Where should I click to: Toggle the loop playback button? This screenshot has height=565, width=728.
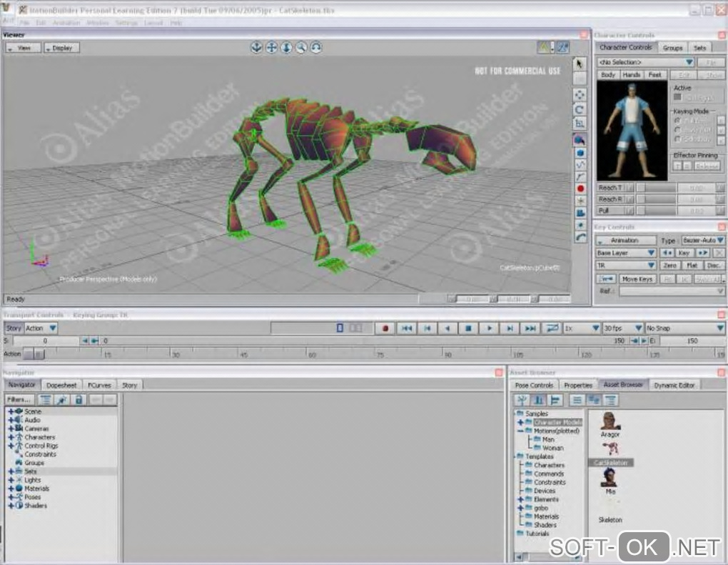coord(552,329)
